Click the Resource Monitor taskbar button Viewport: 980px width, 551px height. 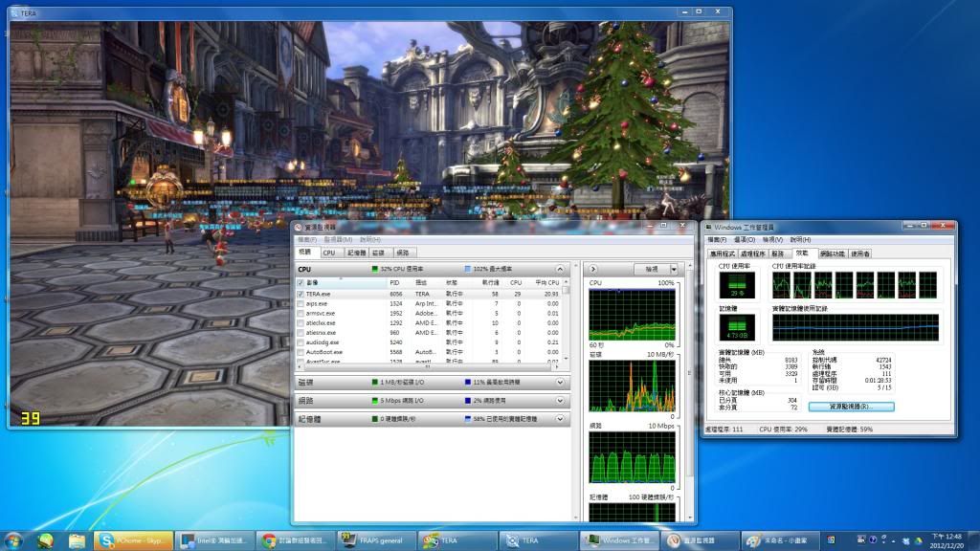click(701, 540)
